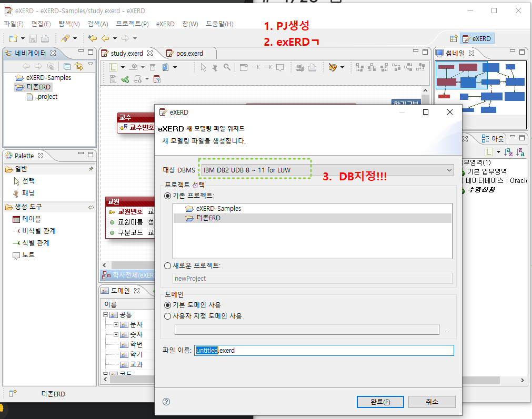Select the 기존 프로젝트 radio button
This screenshot has width=532, height=419.
(167, 196)
